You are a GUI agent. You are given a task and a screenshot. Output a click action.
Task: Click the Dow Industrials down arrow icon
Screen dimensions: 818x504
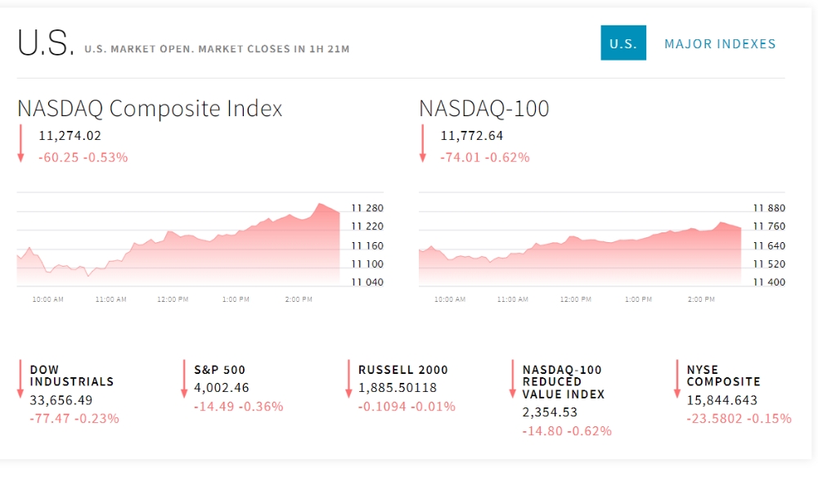pos(20,379)
